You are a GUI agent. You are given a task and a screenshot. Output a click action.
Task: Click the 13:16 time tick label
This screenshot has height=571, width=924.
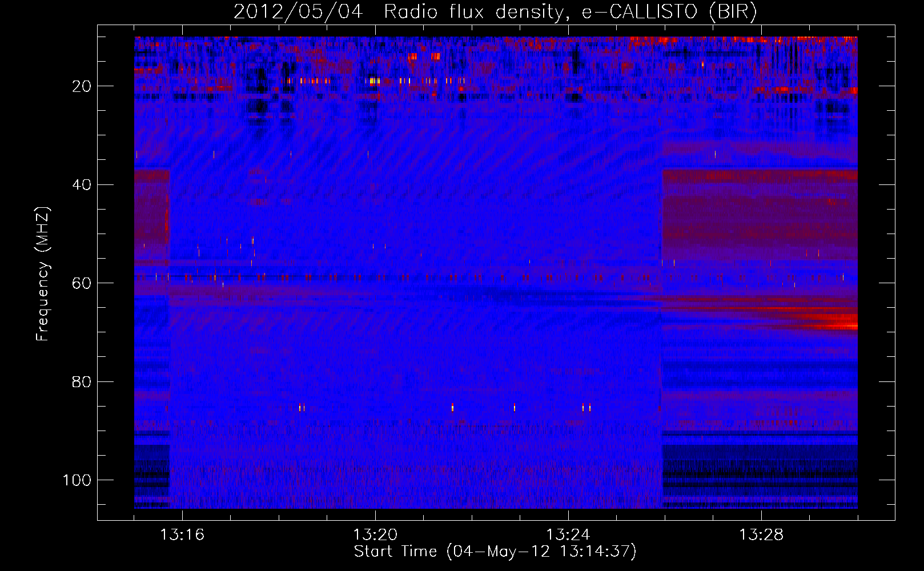click(182, 535)
